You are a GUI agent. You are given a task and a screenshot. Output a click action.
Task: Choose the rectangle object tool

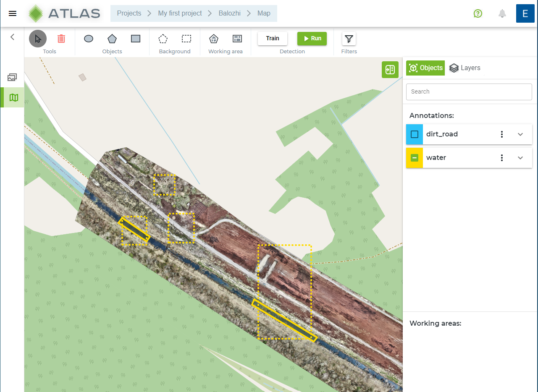click(136, 39)
